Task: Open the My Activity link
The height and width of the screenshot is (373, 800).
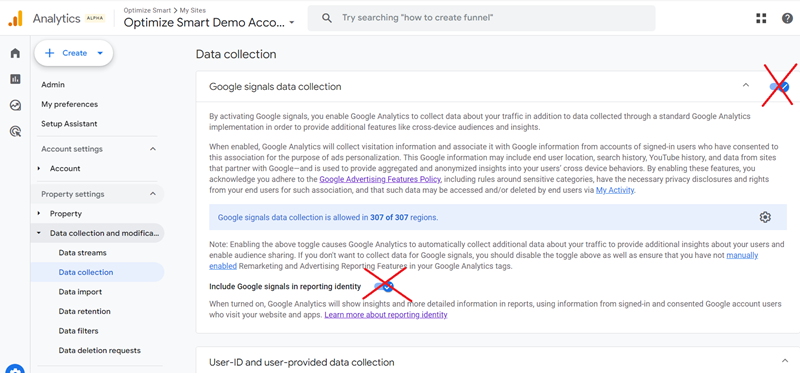Action: coord(615,190)
